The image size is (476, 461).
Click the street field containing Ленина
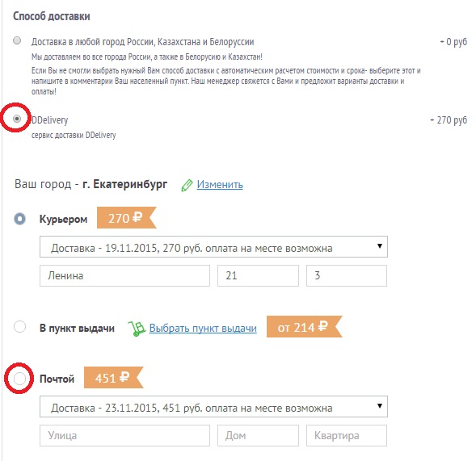tap(124, 275)
